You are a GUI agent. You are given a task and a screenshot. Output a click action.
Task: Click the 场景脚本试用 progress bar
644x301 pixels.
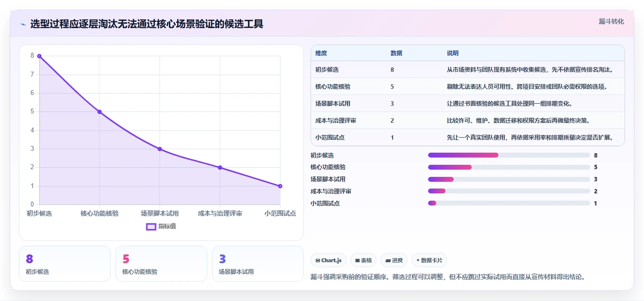coord(509,179)
